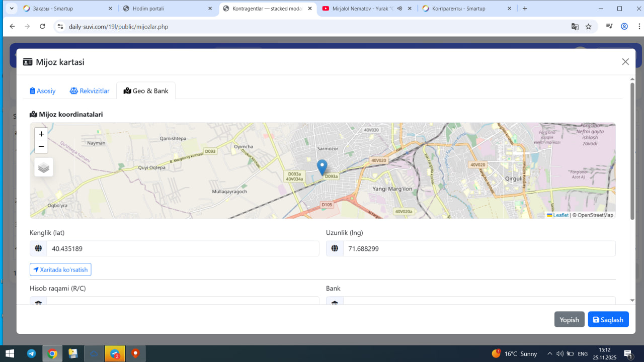
Task: Click Xaritada ko'rsatish button
Action: tap(60, 270)
